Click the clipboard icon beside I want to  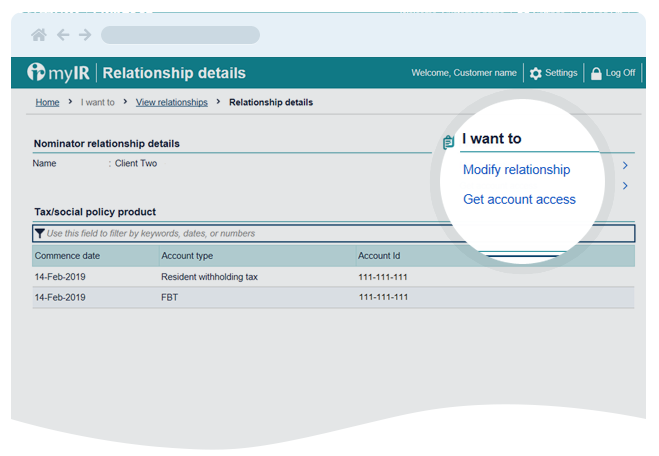448,142
